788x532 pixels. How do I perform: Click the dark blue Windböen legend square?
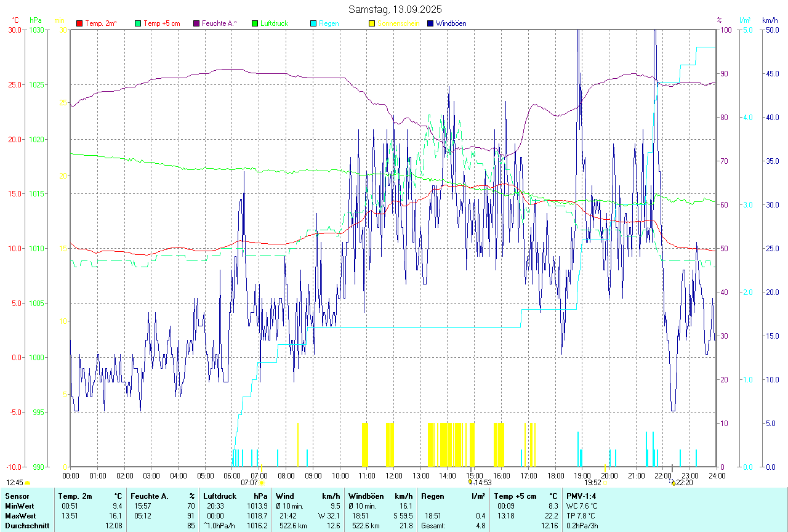tap(430, 23)
